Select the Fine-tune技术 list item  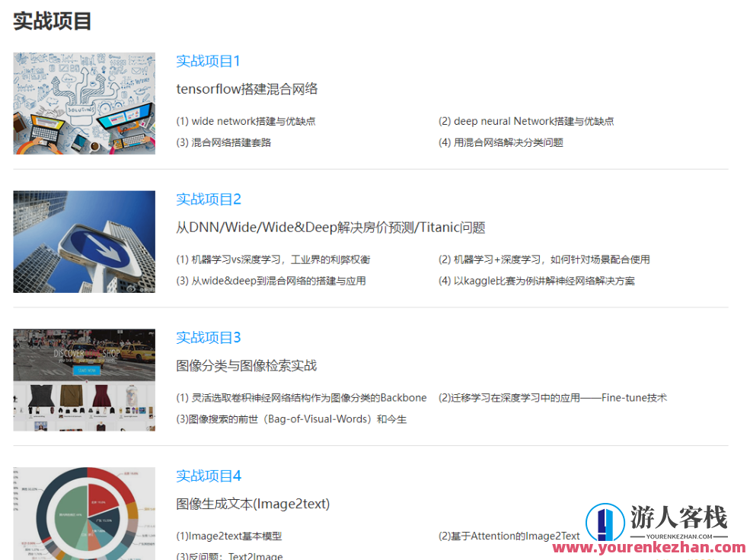click(x=551, y=397)
